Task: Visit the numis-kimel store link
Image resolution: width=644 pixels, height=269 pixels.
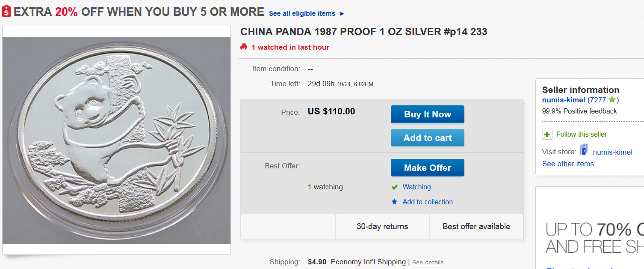Action: pos(612,152)
